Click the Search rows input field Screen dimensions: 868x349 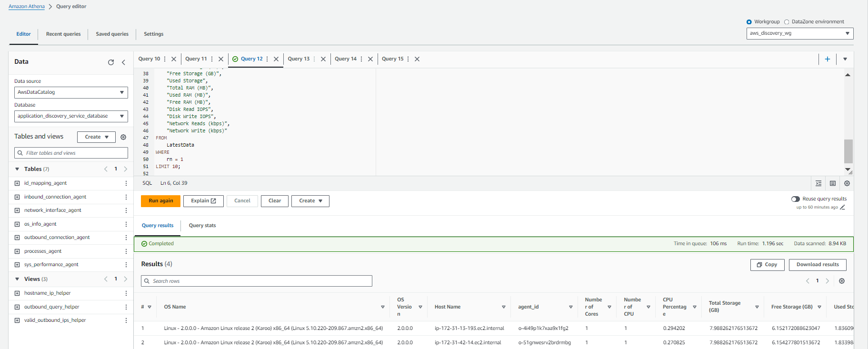[x=257, y=281]
